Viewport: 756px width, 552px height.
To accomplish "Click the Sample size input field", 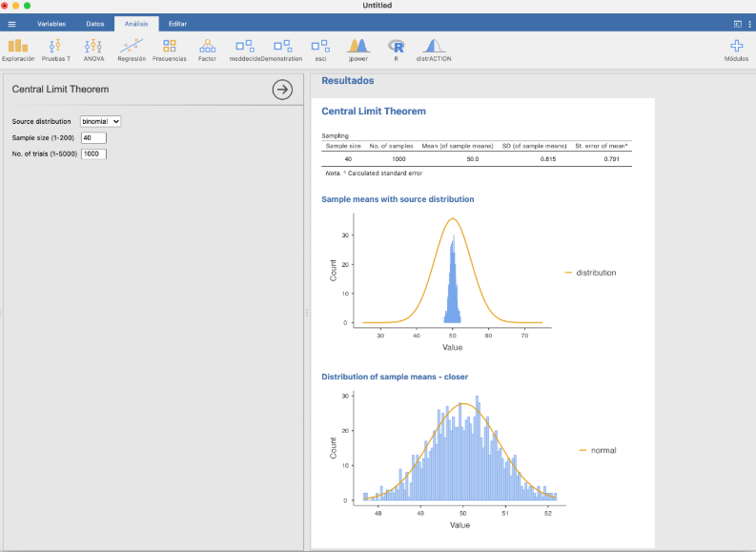I will [93, 138].
